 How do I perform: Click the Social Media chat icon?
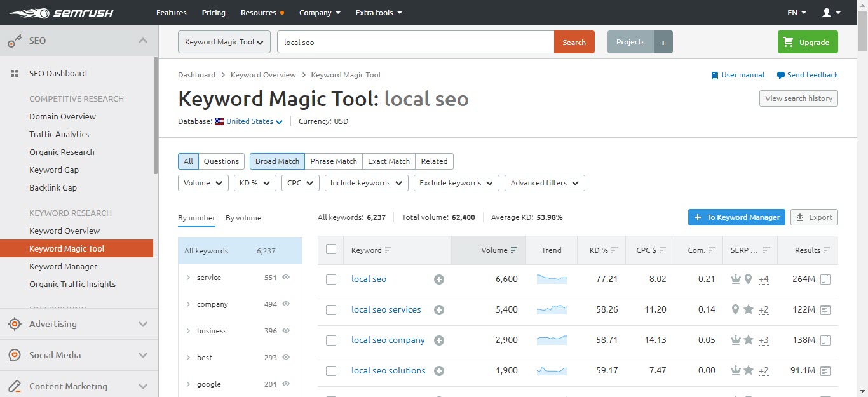tap(14, 355)
